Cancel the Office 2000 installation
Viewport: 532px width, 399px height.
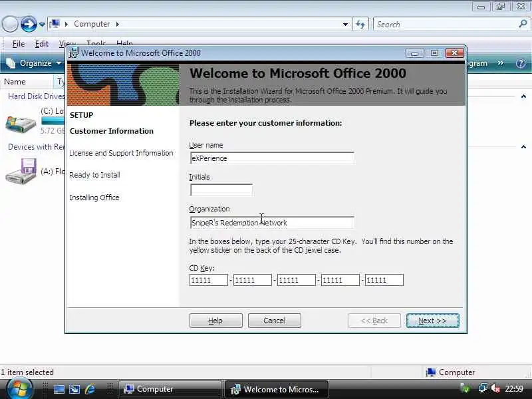[275, 321]
